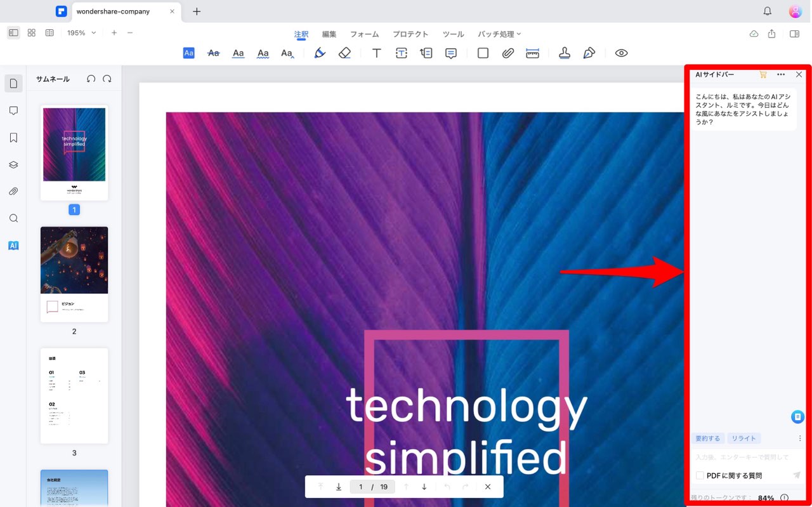Jump to the first page
The height and width of the screenshot is (507, 812).
320,487
